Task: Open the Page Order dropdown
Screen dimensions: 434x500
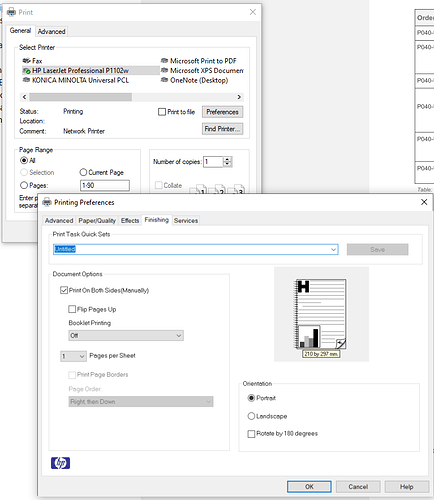Action: (141, 402)
